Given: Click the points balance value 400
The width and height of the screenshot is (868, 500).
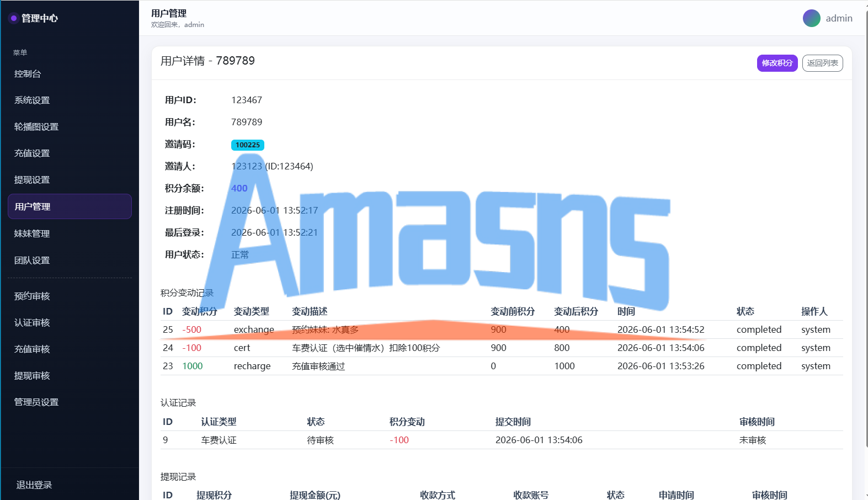Looking at the screenshot, I should coord(239,188).
